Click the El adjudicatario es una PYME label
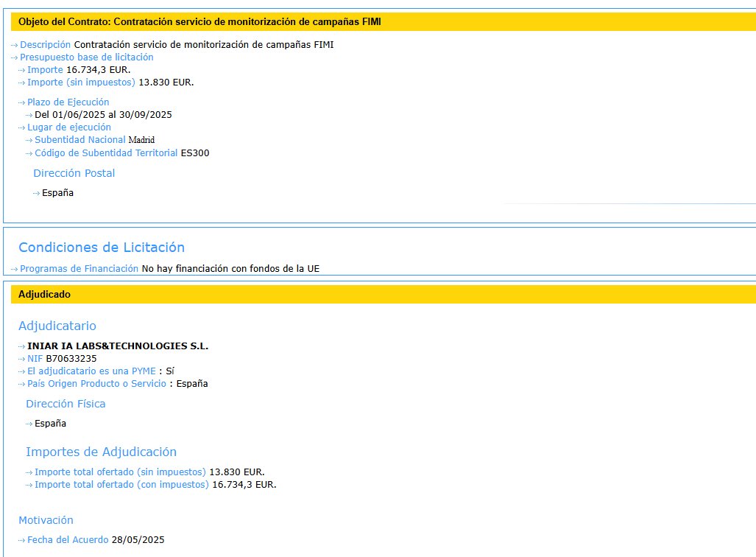 pos(91,371)
